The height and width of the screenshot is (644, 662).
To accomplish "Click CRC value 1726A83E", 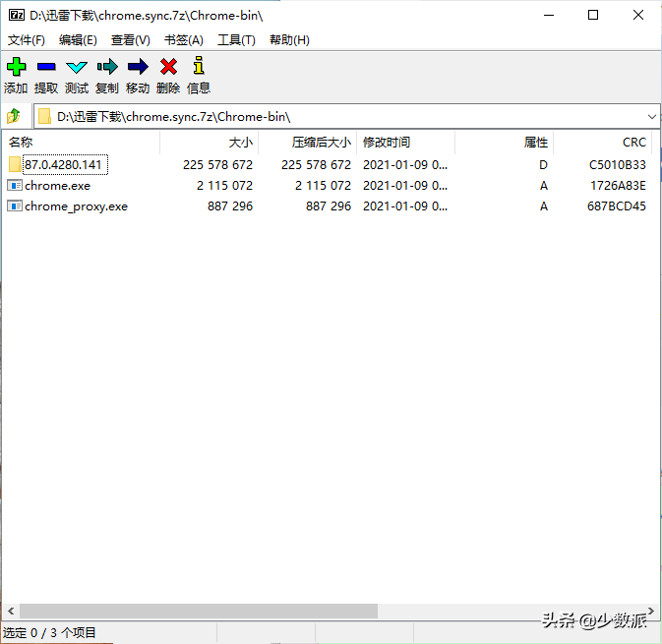I will [618, 185].
